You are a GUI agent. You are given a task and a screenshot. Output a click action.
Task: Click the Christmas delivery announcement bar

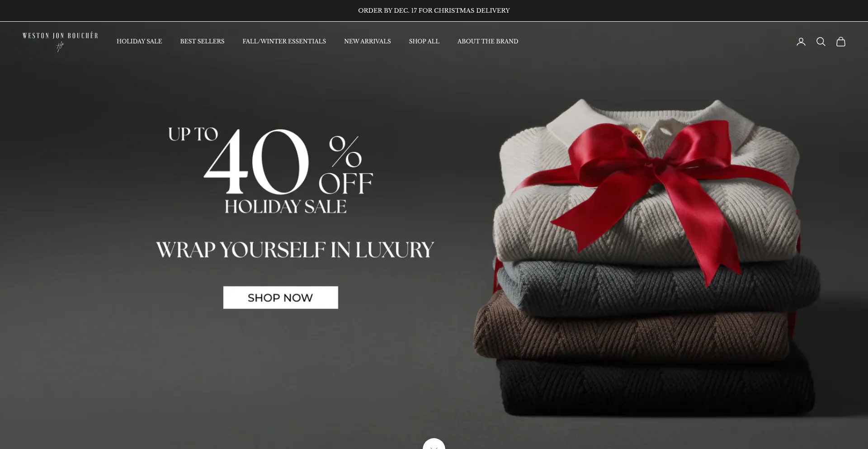pos(434,10)
